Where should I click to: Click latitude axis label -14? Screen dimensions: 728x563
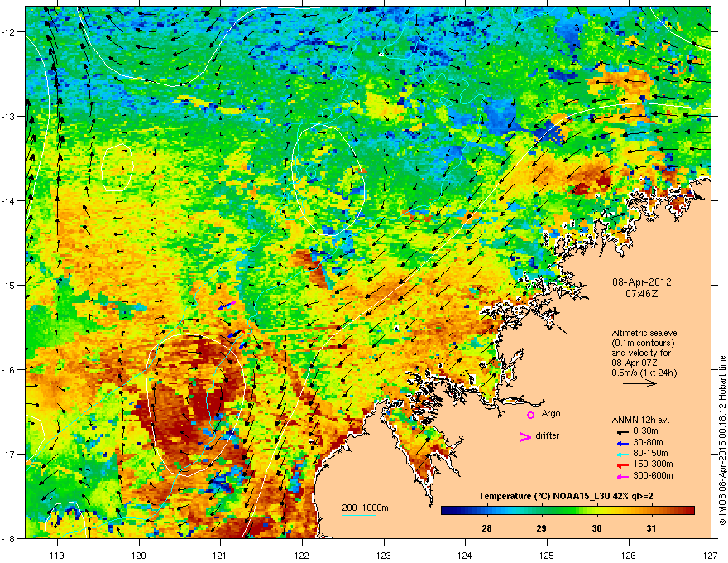tap(9, 200)
